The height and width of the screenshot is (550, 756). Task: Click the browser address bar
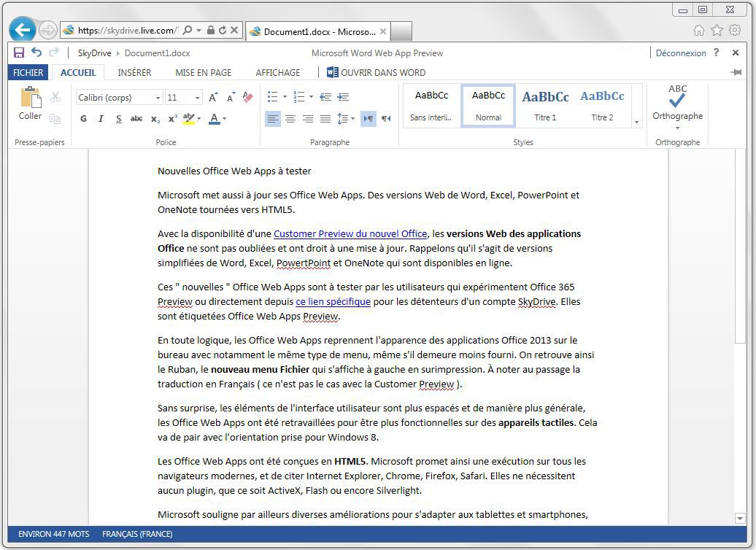pos(127,30)
